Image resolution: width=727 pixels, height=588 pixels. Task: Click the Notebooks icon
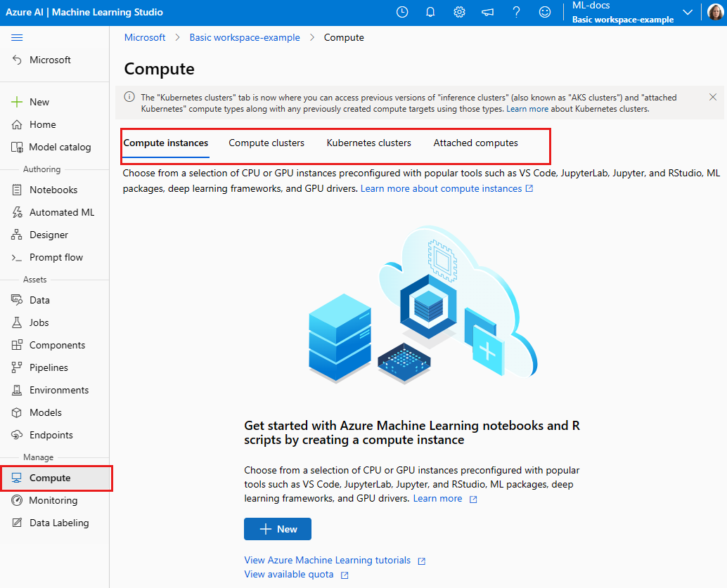point(17,190)
